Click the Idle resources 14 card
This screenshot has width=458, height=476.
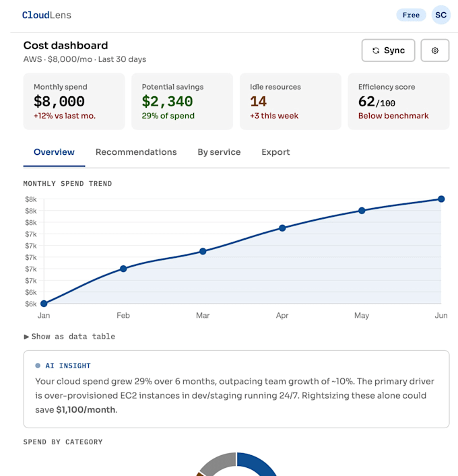tap(290, 102)
